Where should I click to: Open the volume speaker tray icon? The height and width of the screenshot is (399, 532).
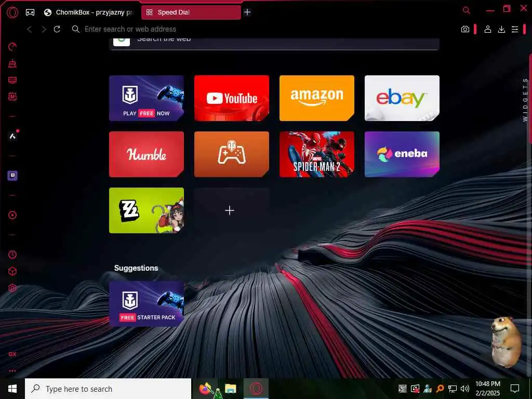(465, 389)
